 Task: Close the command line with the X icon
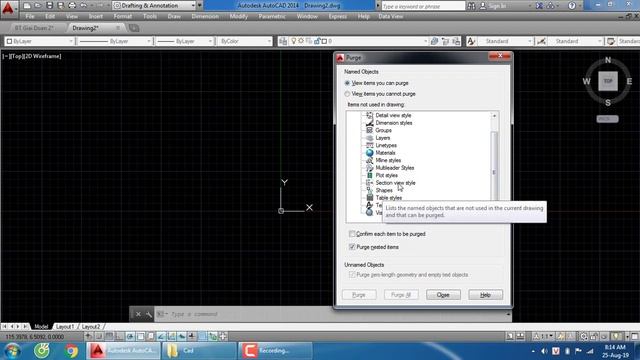coord(138,314)
